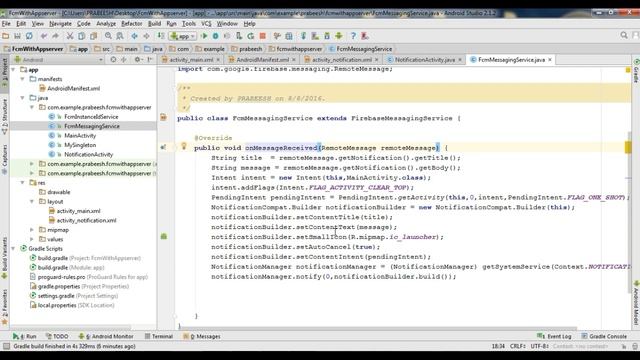The height and width of the screenshot is (360, 640).
Task: Close the FcmMessagingService.java tab
Action: click(550, 60)
